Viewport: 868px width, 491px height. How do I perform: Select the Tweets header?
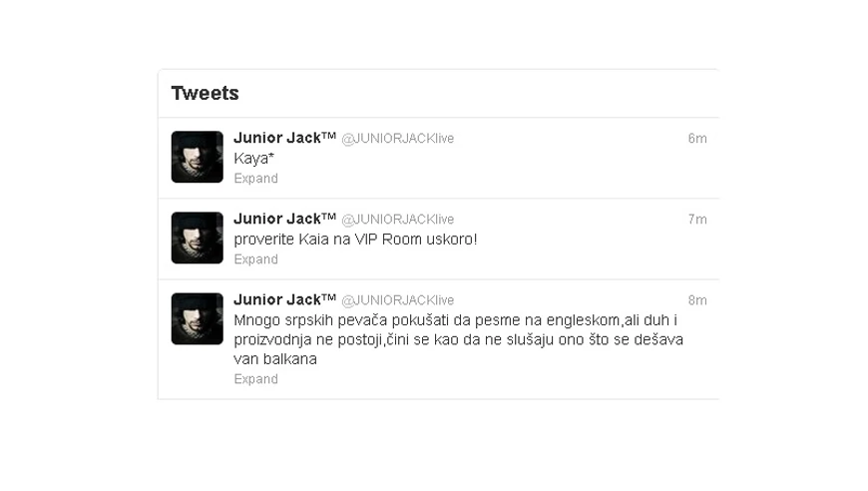pos(205,93)
